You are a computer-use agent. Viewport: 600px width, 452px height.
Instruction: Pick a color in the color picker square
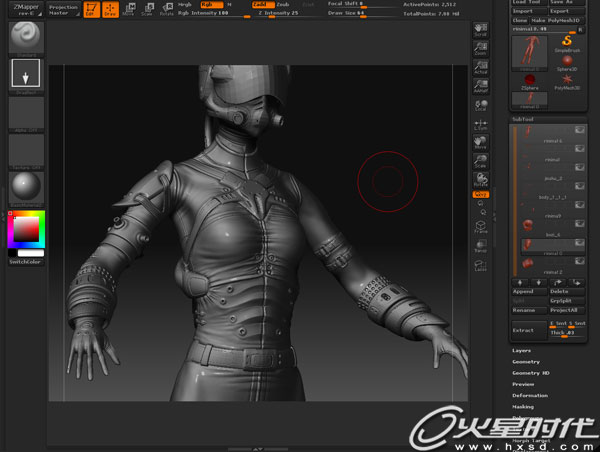click(x=25, y=231)
